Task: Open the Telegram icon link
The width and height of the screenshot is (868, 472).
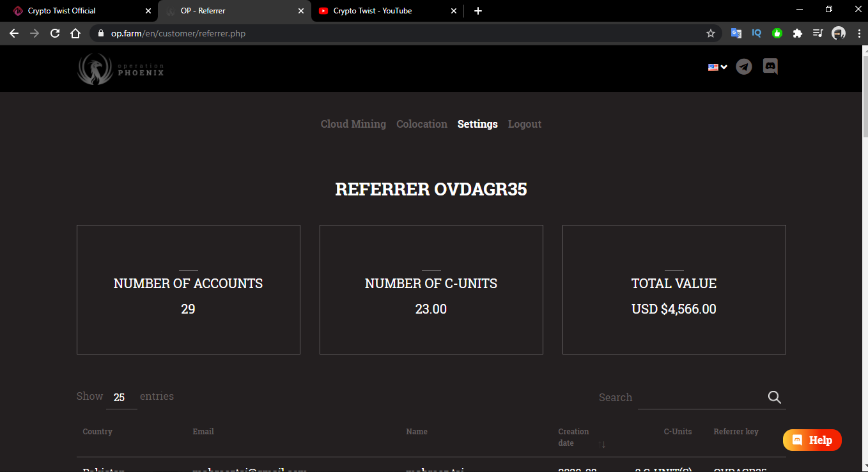Action: [744, 66]
